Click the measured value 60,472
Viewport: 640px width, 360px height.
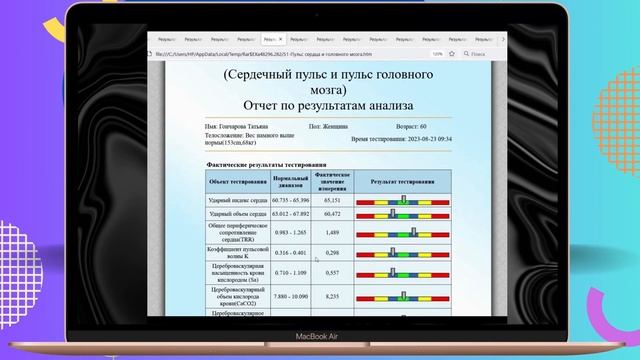tap(332, 214)
